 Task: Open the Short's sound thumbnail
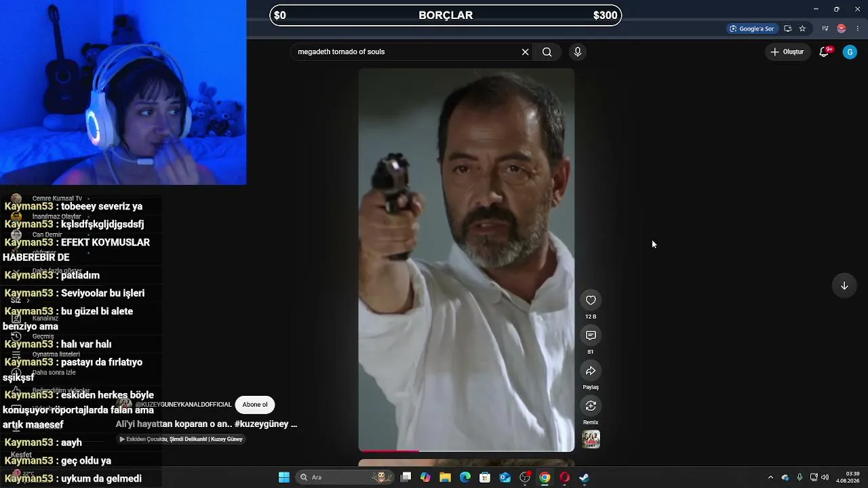click(x=591, y=439)
